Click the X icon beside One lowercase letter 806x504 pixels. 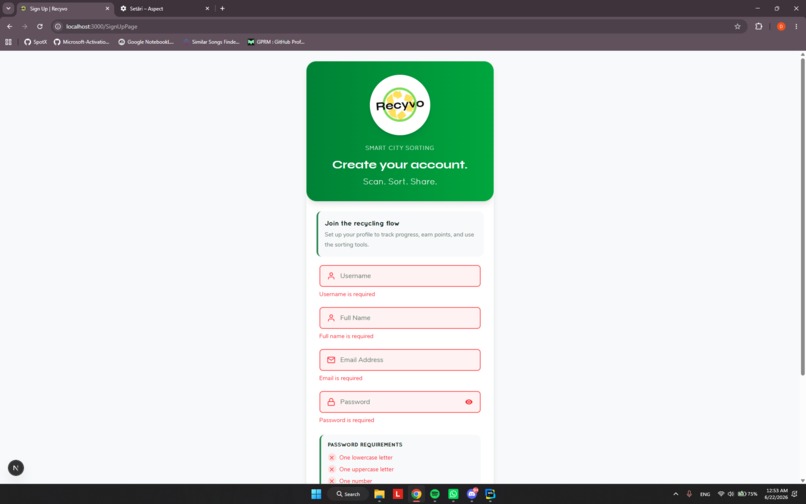(x=332, y=458)
